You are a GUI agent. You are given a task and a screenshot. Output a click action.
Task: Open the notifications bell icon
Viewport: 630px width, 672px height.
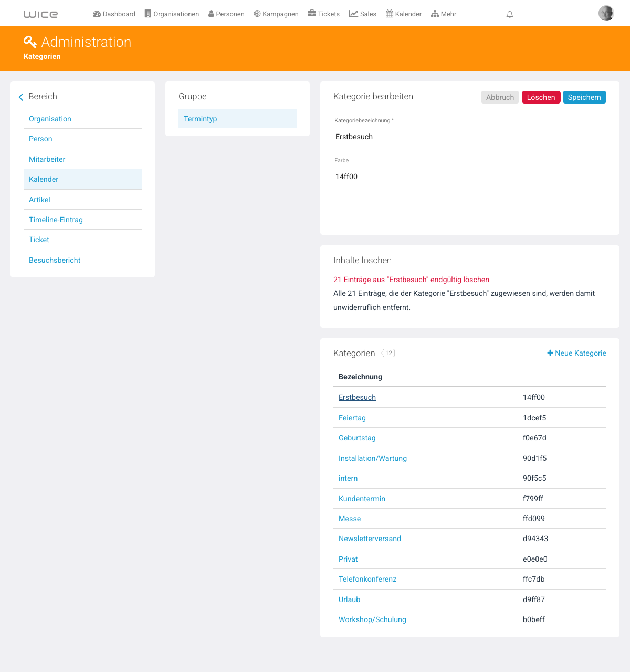tap(509, 14)
